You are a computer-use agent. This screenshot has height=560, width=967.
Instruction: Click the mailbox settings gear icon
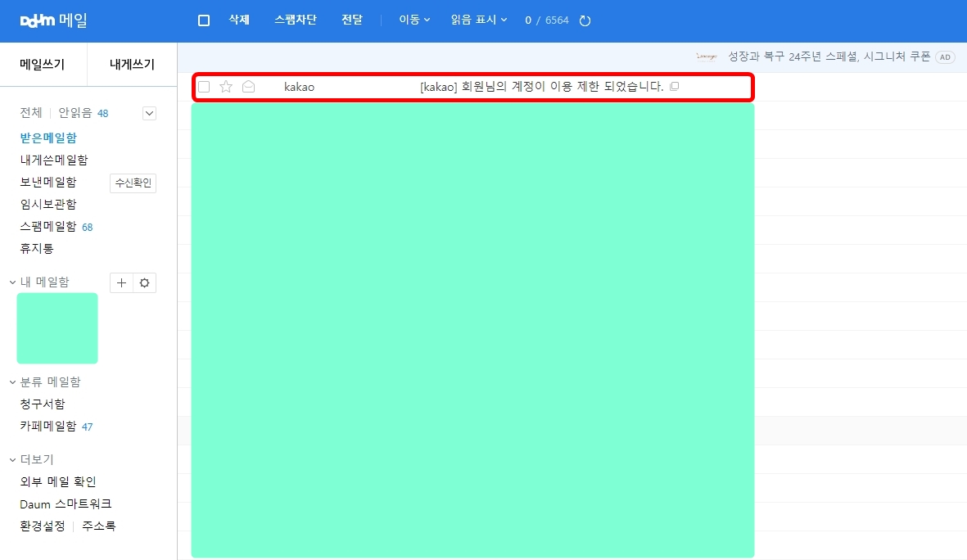click(x=144, y=282)
